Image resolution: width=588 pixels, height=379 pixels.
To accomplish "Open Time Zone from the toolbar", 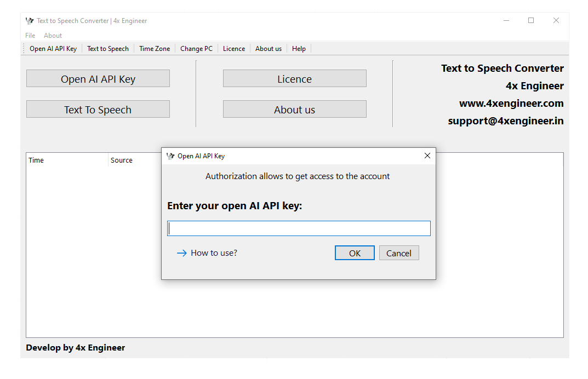I will coord(155,49).
